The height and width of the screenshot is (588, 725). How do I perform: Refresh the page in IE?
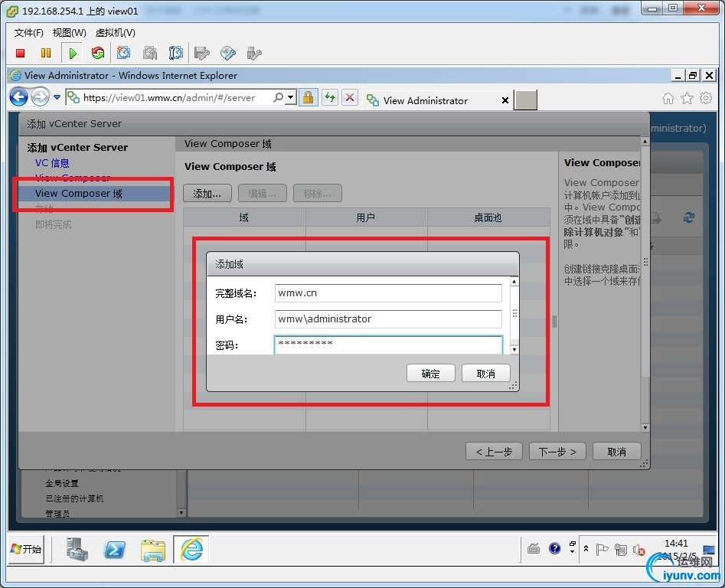(x=330, y=97)
